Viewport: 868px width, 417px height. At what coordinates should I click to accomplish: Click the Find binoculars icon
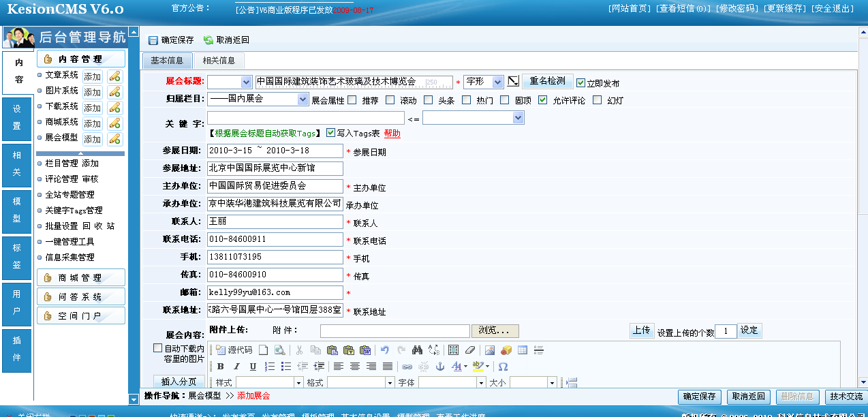coord(418,350)
